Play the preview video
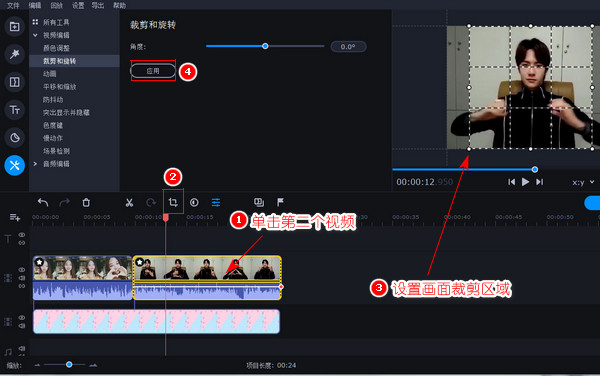 click(x=525, y=182)
